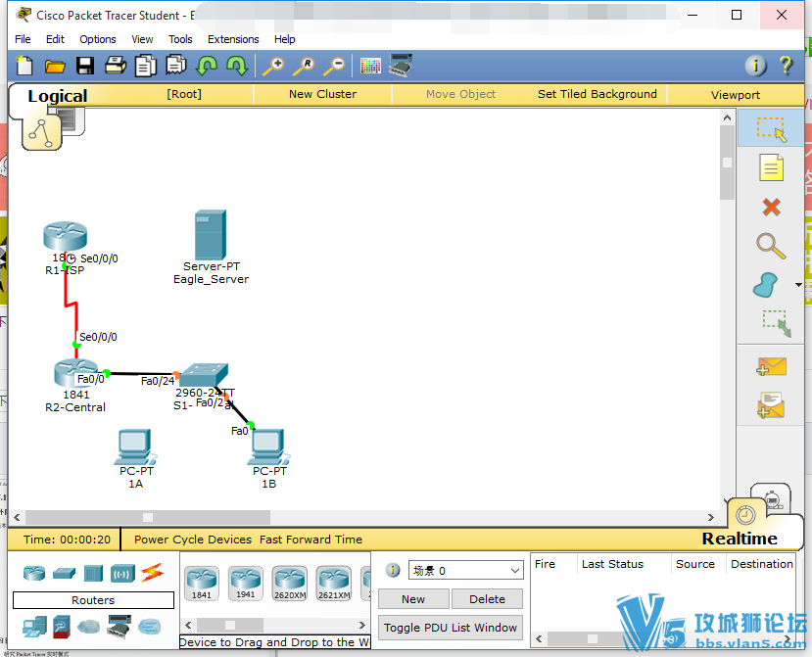This screenshot has width=812, height=657.
Task: Select the Connections lightning bolt icon
Action: click(x=152, y=573)
